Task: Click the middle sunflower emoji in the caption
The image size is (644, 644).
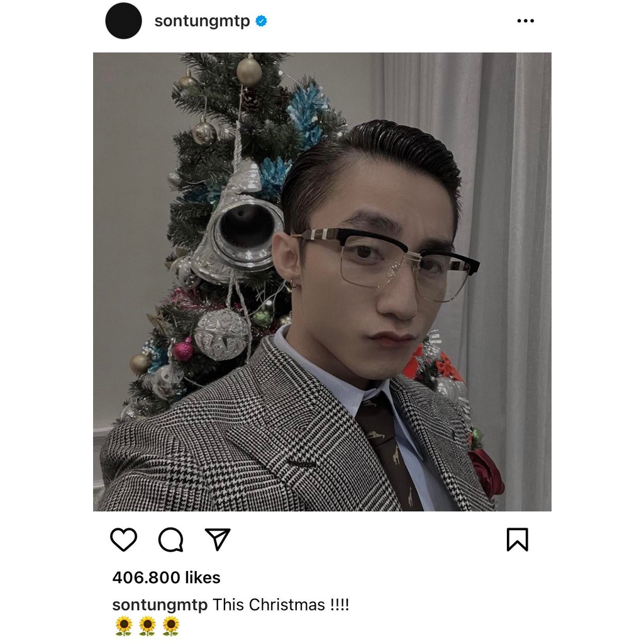Action: coord(147,626)
